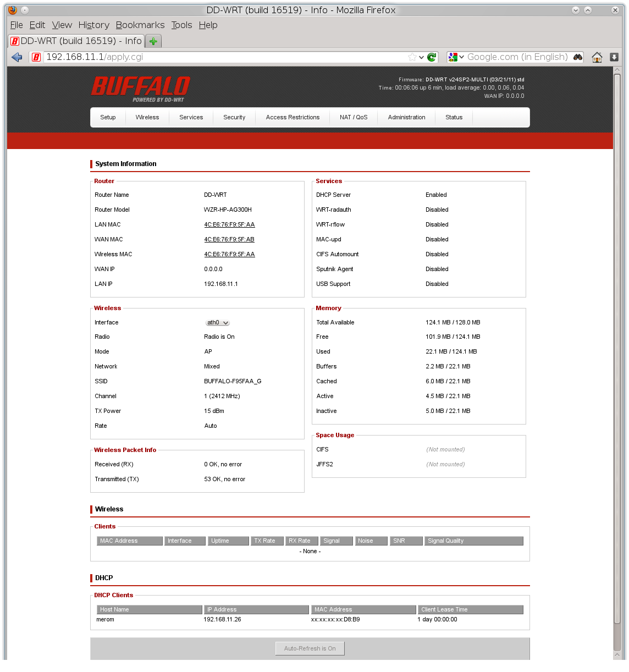Click the MAC Address clients column header
The height and width of the screenshot is (672, 629).
coord(130,541)
